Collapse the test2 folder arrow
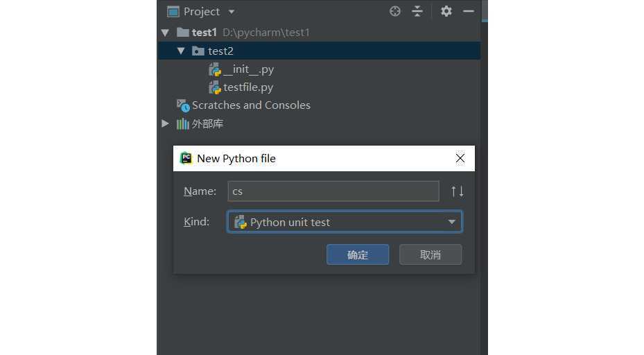The width and height of the screenshot is (644, 355). point(181,51)
